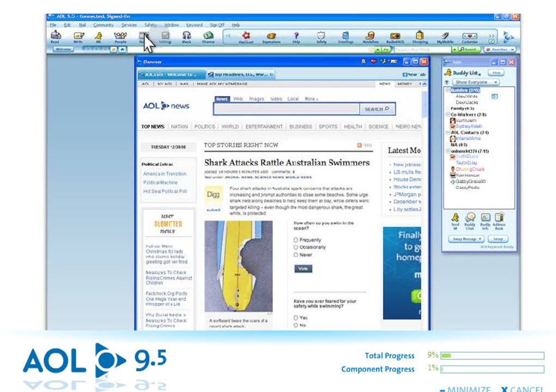This screenshot has height=392, width=556.
Task: Select the Frequently radio button
Action: point(296,240)
